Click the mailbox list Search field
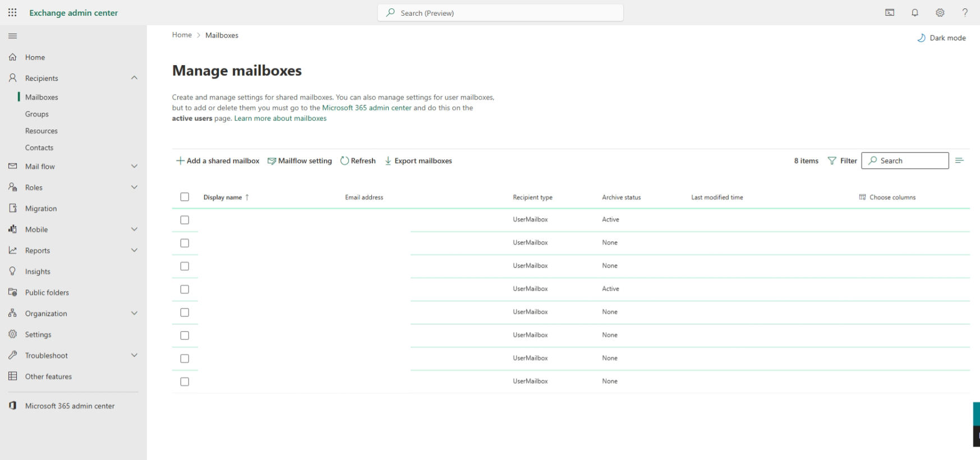This screenshot has height=460, width=980. tap(905, 160)
